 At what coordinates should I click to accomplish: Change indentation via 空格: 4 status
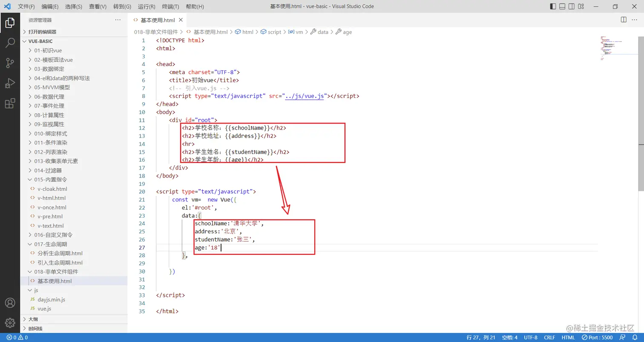coord(509,338)
